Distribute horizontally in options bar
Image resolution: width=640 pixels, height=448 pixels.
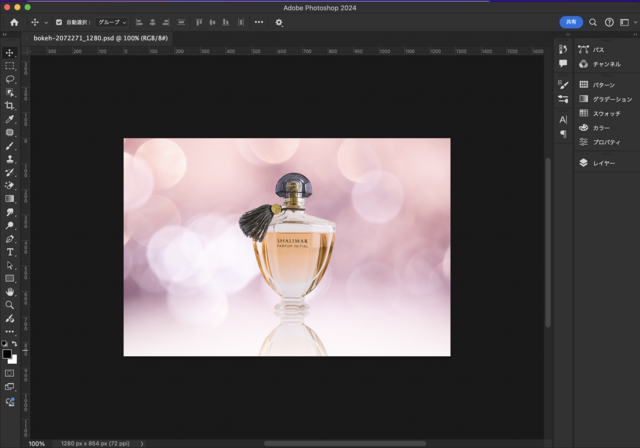(x=241, y=22)
